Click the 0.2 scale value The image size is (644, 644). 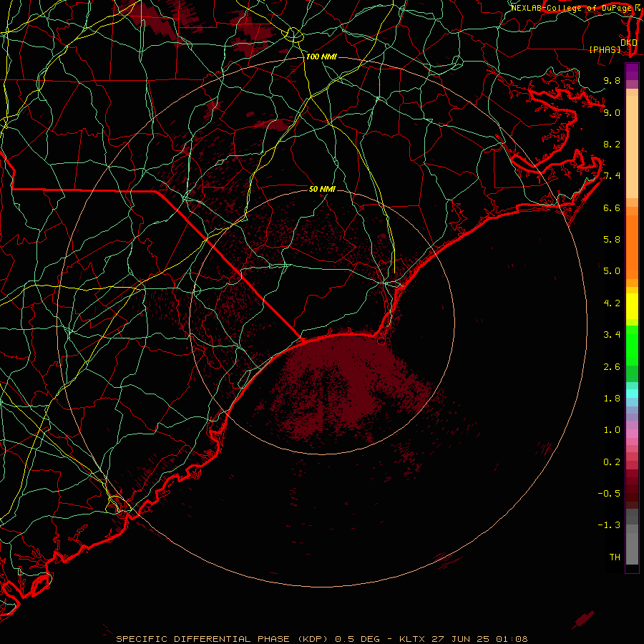tap(612, 462)
